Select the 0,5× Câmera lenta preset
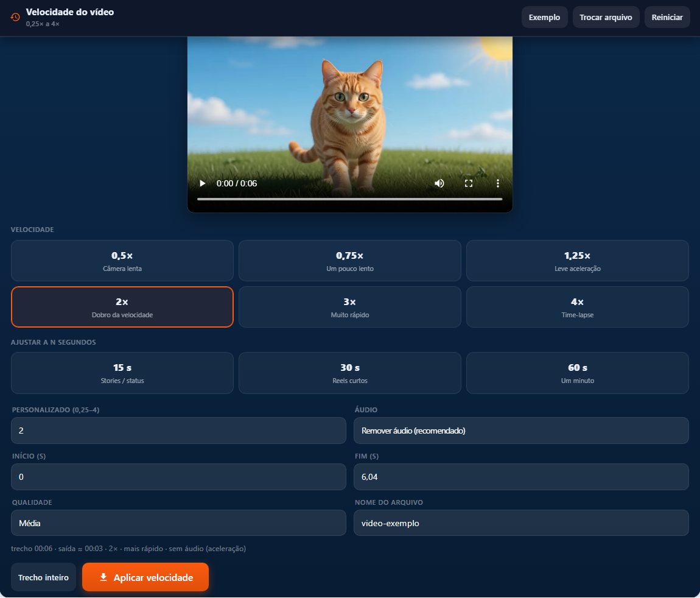Image resolution: width=700 pixels, height=598 pixels. pos(122,261)
